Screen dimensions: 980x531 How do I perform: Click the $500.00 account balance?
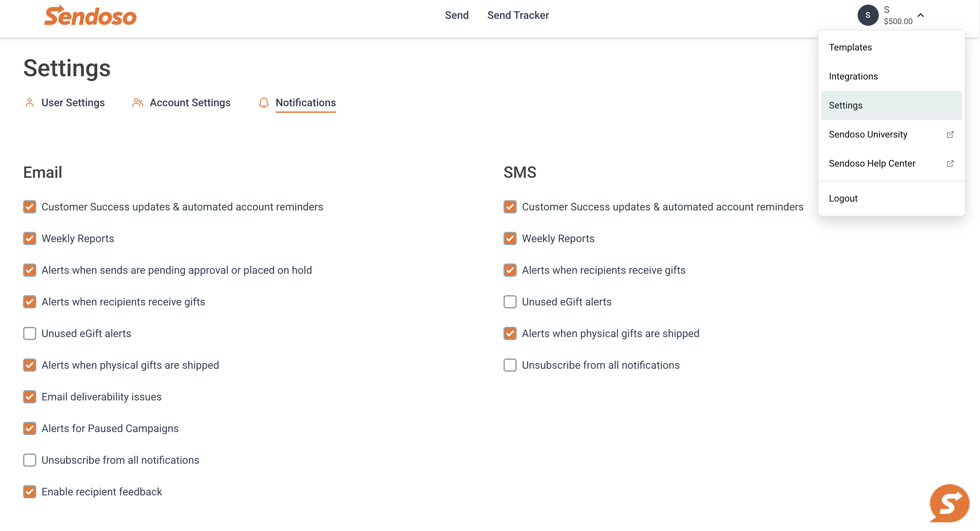[898, 21]
